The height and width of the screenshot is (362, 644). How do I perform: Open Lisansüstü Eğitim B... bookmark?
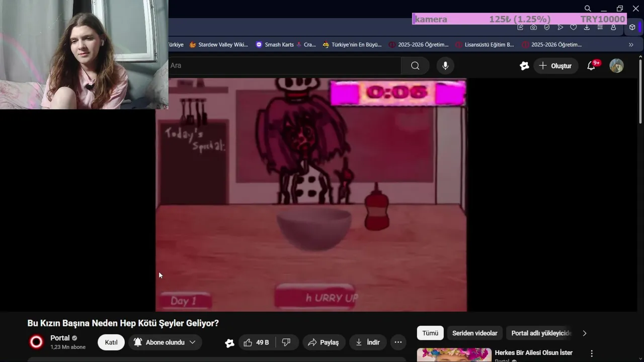(x=485, y=45)
